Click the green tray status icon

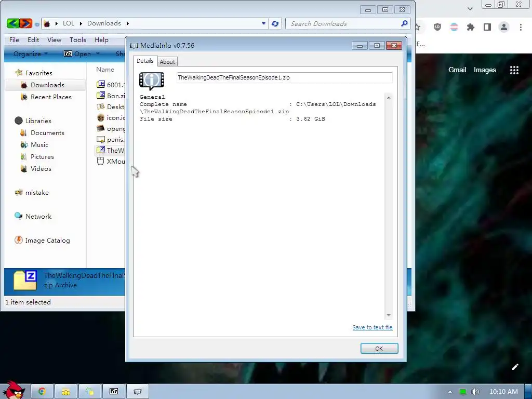coord(462,392)
